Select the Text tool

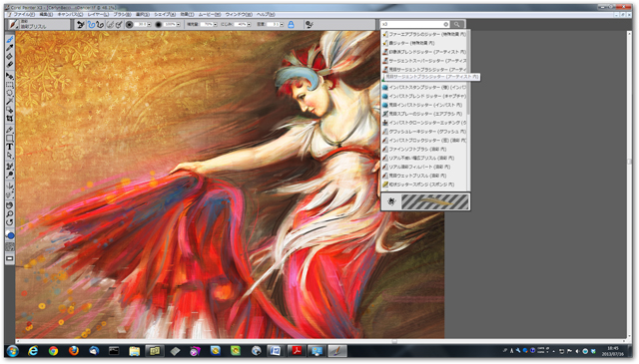pos(9,147)
